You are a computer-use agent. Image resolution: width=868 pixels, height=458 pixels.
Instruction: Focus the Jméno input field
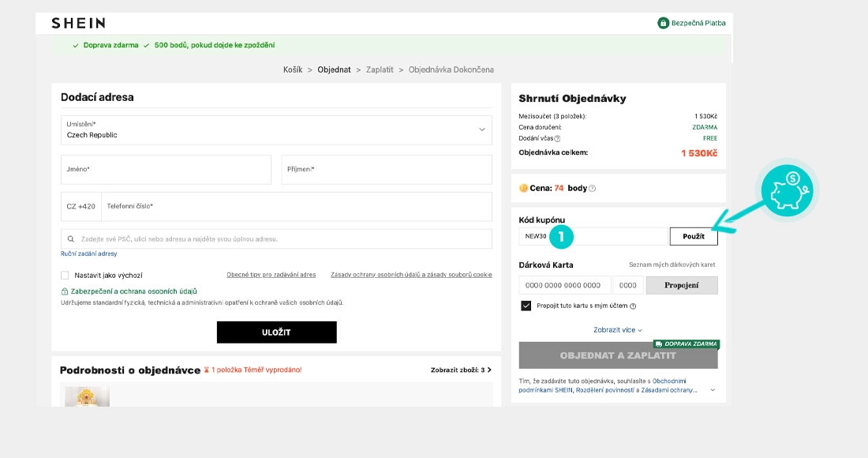(x=166, y=170)
